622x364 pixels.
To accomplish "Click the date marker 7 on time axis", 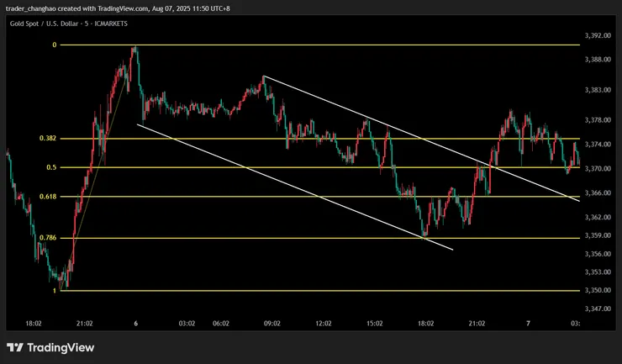I will click(528, 324).
